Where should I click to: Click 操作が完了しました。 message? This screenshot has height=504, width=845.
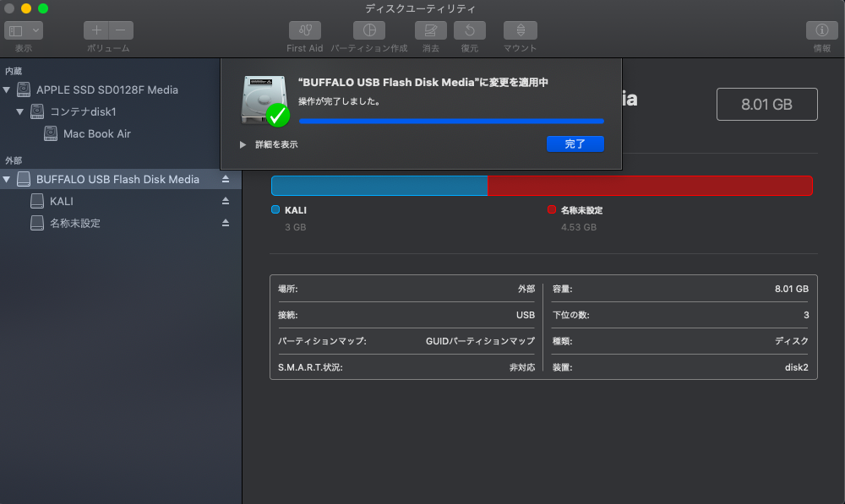[340, 101]
